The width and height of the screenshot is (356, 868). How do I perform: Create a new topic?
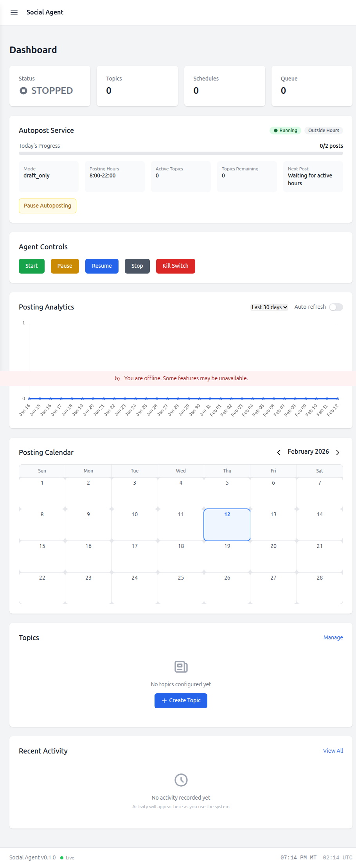[180, 700]
